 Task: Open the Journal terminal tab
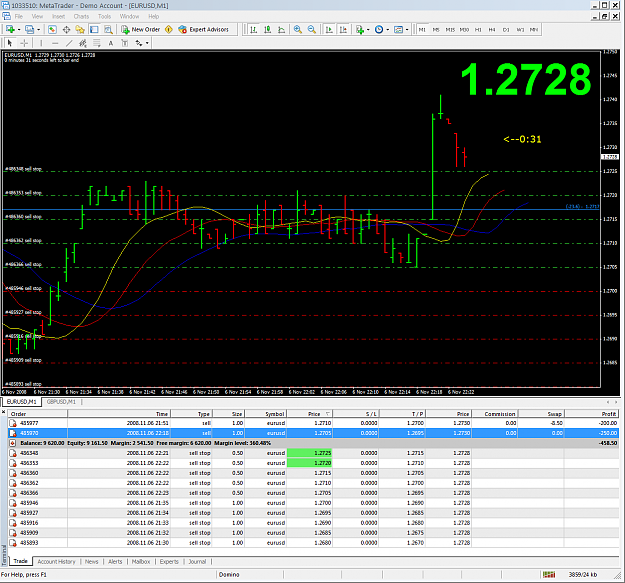click(197, 561)
